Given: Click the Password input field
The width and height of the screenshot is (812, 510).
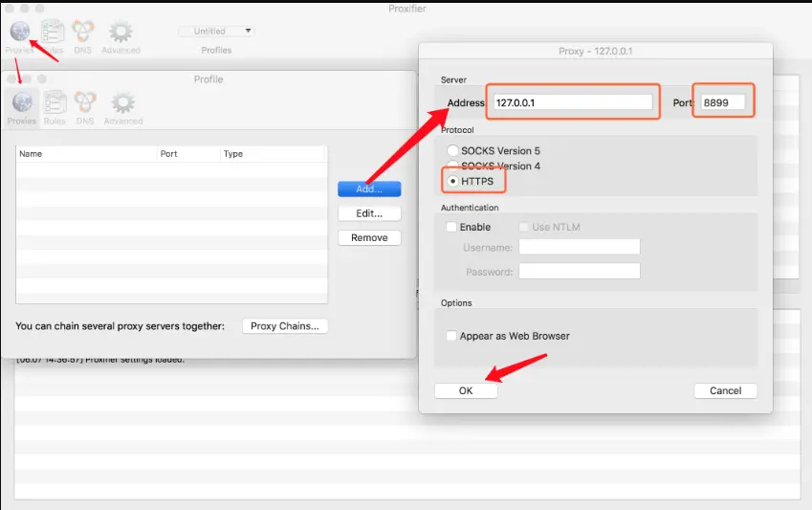Looking at the screenshot, I should (x=580, y=271).
